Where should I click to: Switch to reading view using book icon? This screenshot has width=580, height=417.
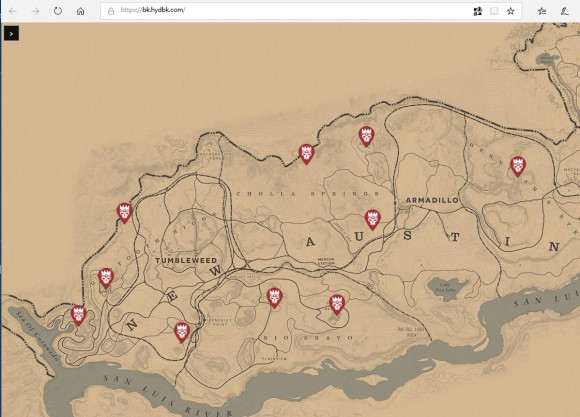pyautogui.click(x=494, y=11)
